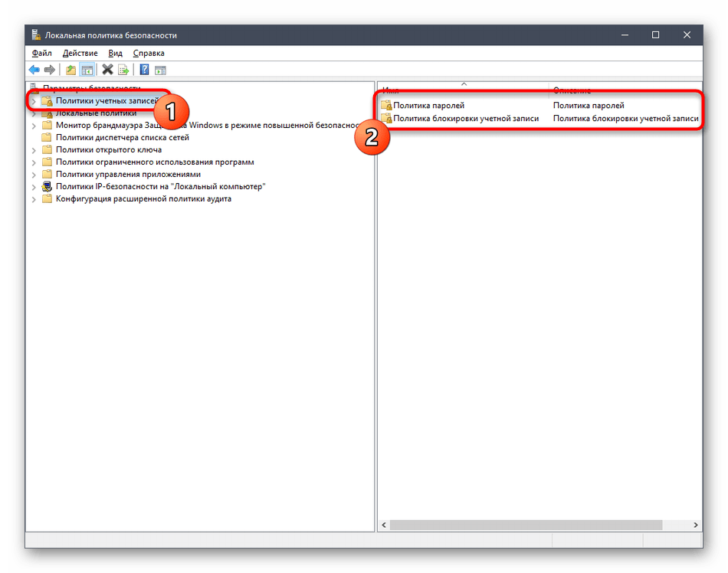Click the Forward arrow toolbar icon
The width and height of the screenshot is (728, 573).
coord(50,70)
